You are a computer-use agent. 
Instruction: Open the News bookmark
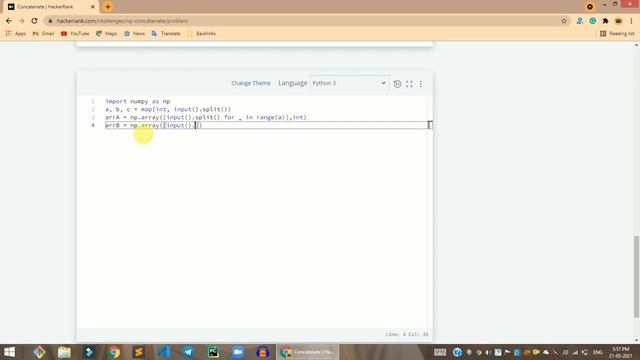134,33
